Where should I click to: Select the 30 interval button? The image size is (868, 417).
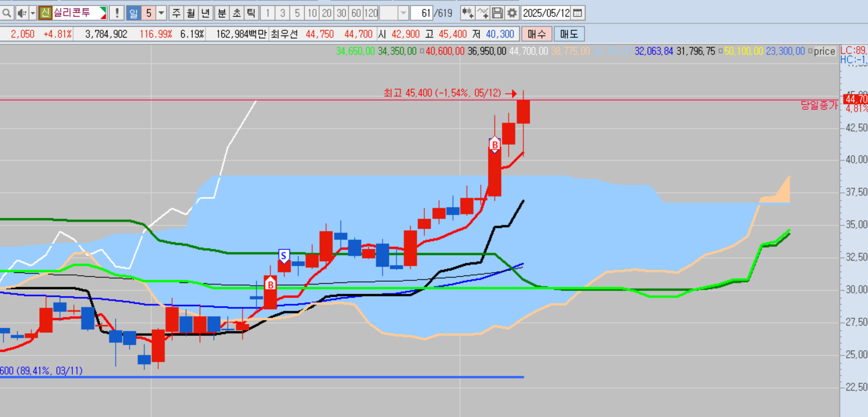[341, 13]
